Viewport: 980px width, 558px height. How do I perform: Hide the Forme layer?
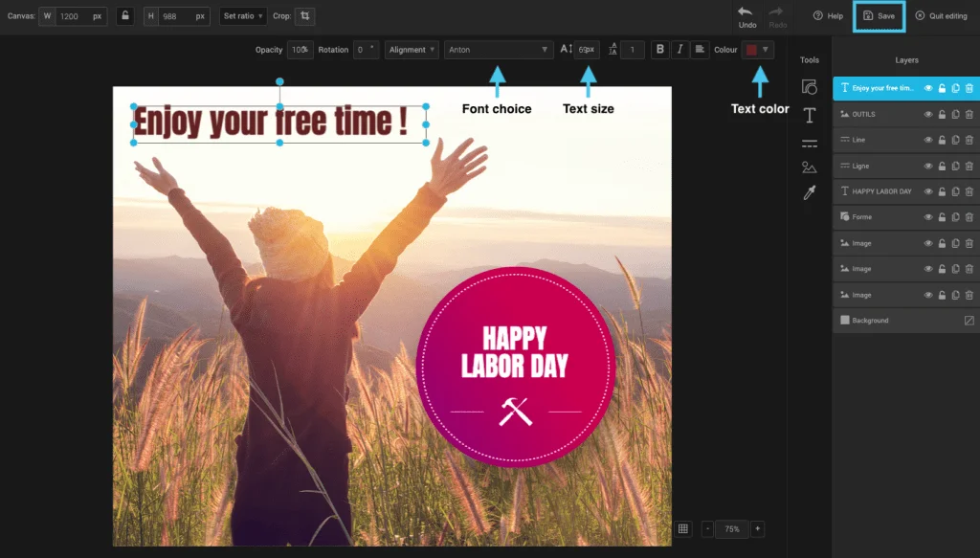point(928,217)
